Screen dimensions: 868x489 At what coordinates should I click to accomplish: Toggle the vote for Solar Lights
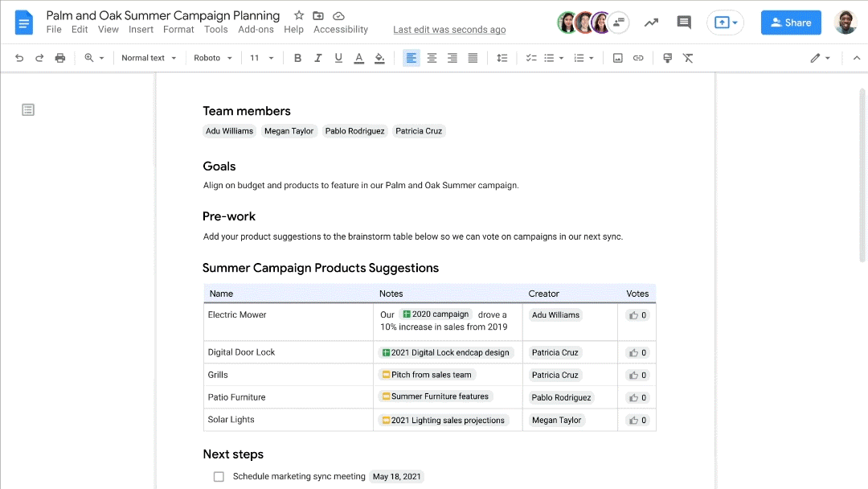coord(638,420)
